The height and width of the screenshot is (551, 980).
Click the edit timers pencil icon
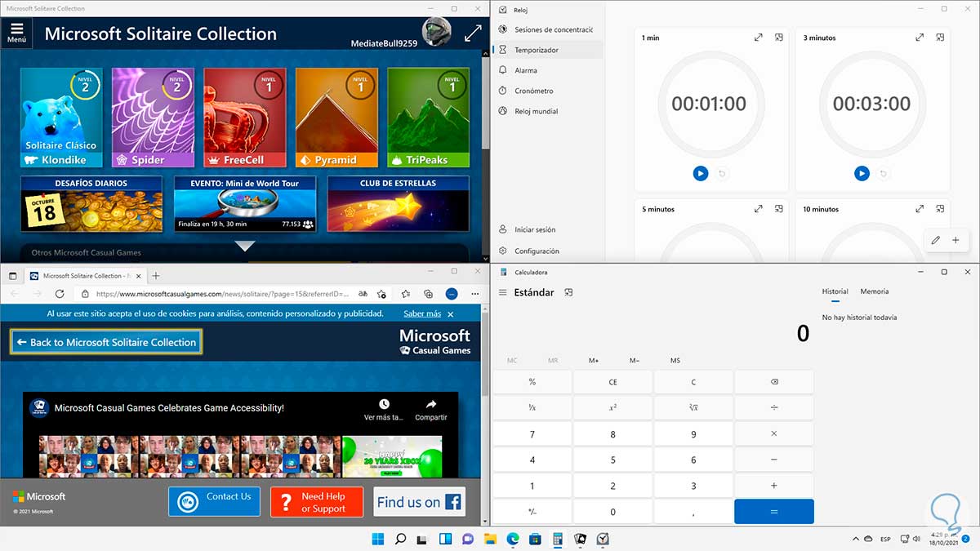[x=936, y=240]
